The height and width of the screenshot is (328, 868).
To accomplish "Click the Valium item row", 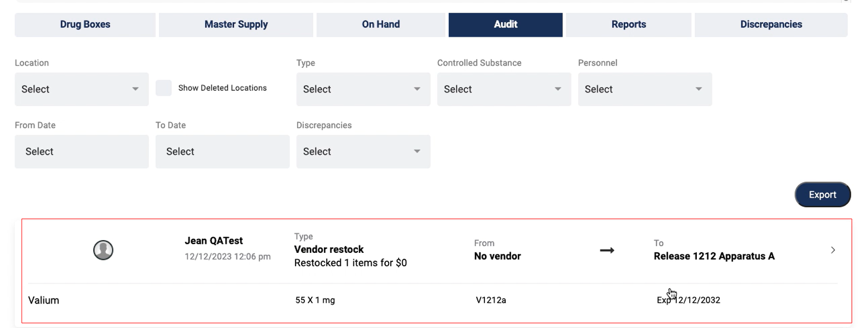I will coord(43,301).
